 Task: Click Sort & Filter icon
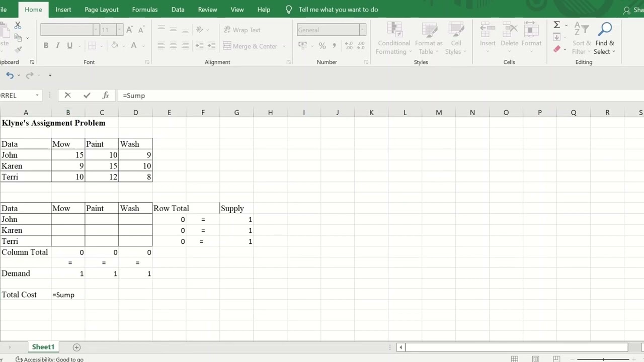(582, 29)
